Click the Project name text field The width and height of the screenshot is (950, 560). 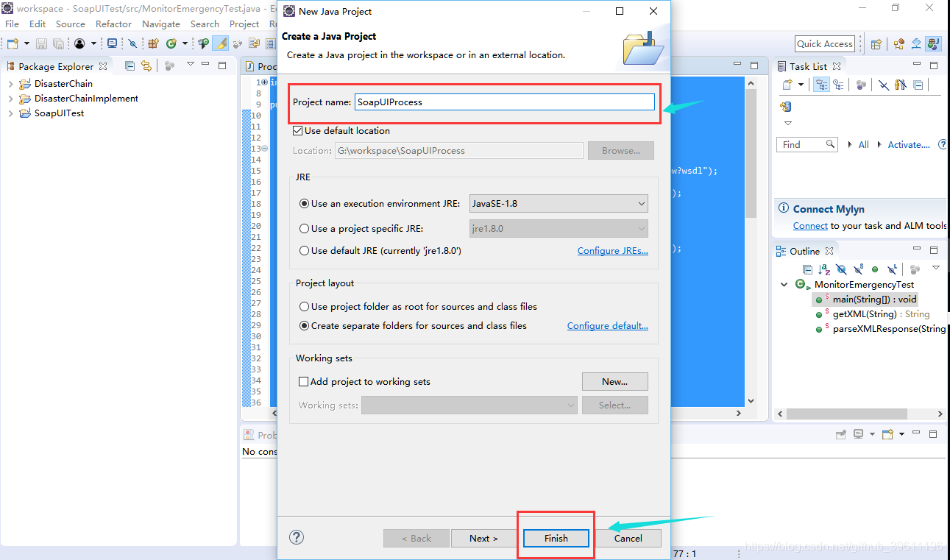point(504,102)
